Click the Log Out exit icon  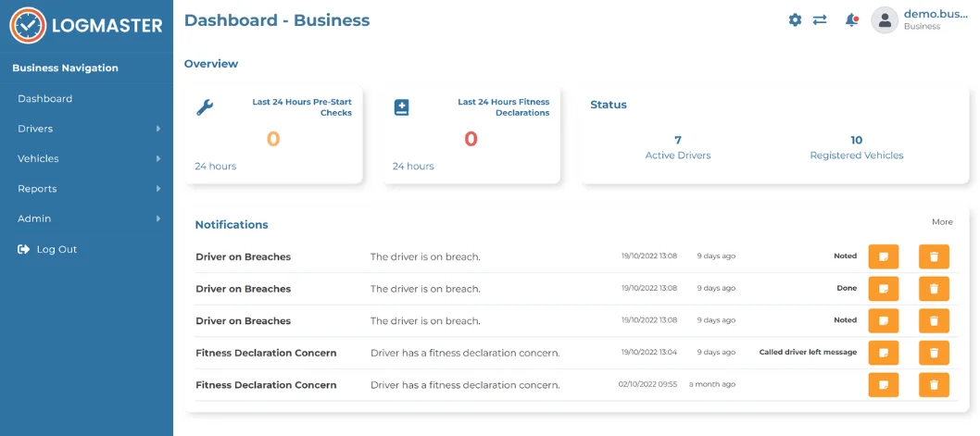24,249
